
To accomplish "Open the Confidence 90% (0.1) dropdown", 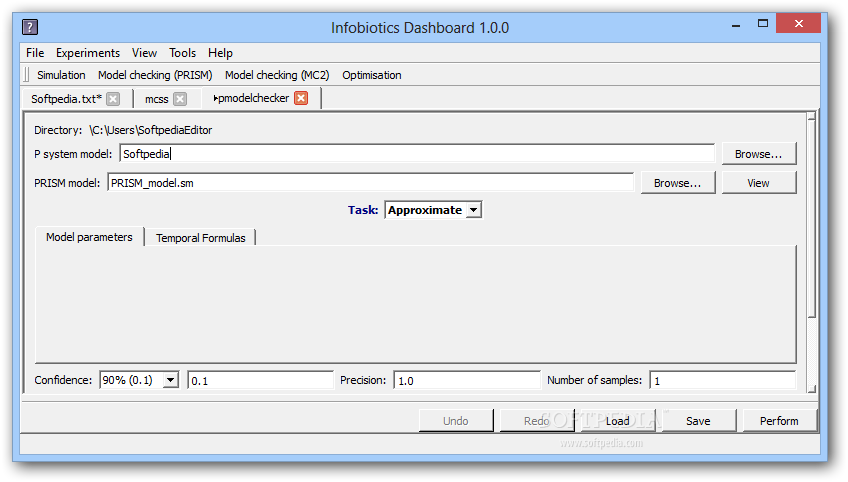I will (139, 380).
